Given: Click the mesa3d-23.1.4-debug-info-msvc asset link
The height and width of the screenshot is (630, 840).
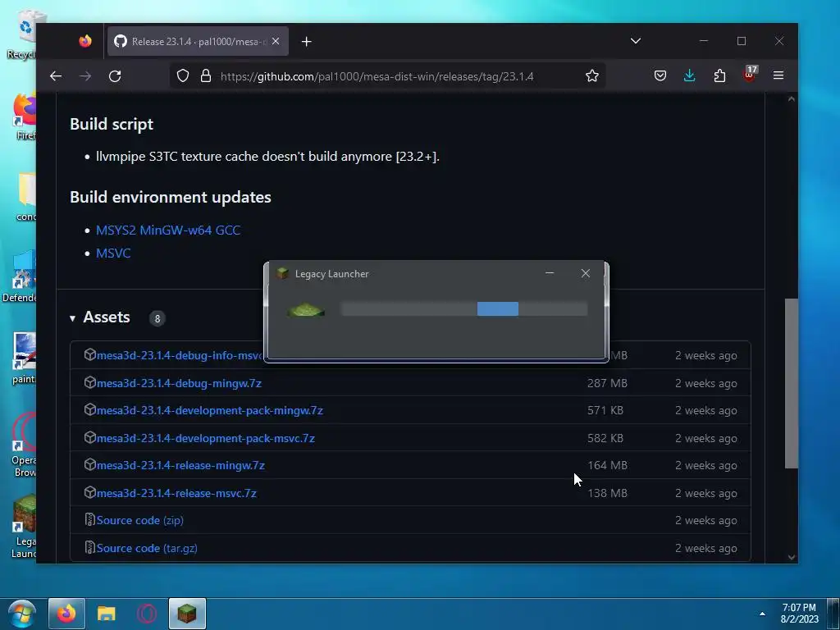Looking at the screenshot, I should pos(180,356).
